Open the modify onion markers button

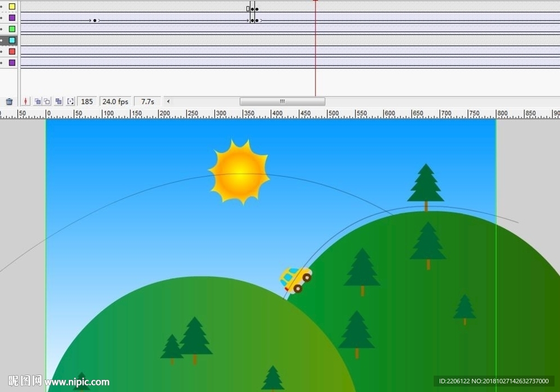pos(71,101)
